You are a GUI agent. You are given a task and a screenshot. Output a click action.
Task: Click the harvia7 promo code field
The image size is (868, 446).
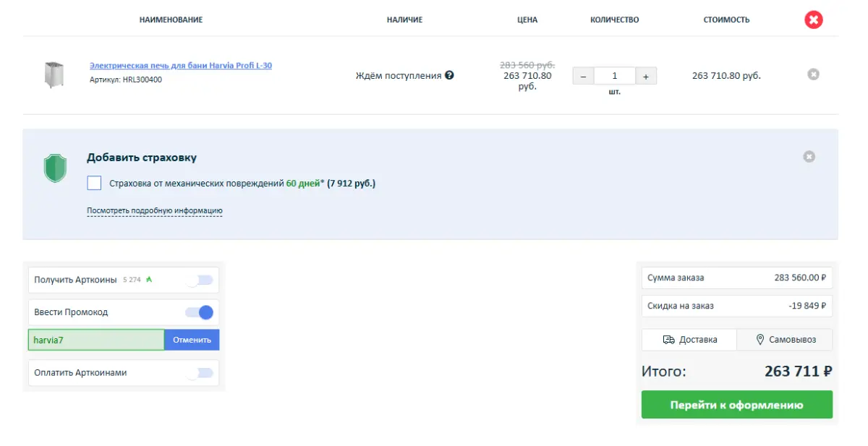pos(96,340)
